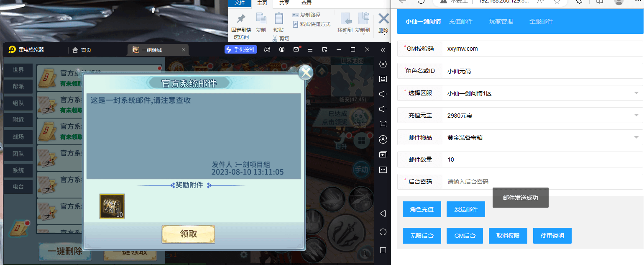The image size is (644, 265).
Task: Click the 邮件数量 input field
Action: pos(543,160)
